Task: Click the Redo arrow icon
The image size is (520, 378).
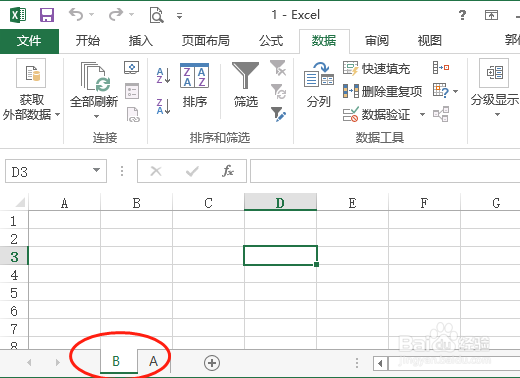Action: click(116, 15)
